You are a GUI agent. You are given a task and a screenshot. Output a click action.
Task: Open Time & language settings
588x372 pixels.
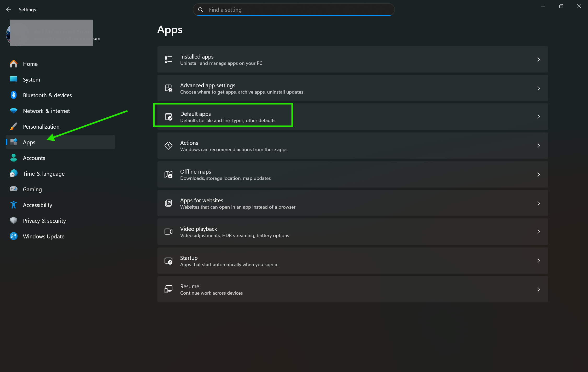coord(44,174)
